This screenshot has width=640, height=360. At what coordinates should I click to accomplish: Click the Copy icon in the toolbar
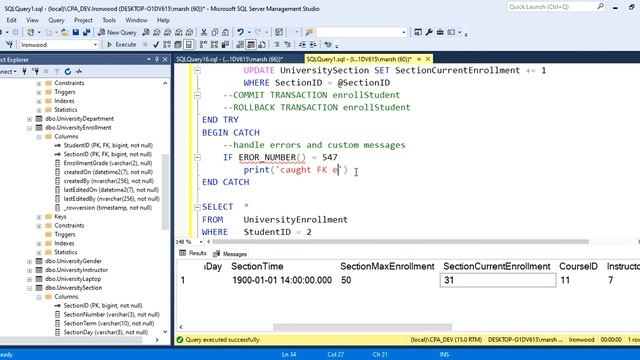click(214, 32)
